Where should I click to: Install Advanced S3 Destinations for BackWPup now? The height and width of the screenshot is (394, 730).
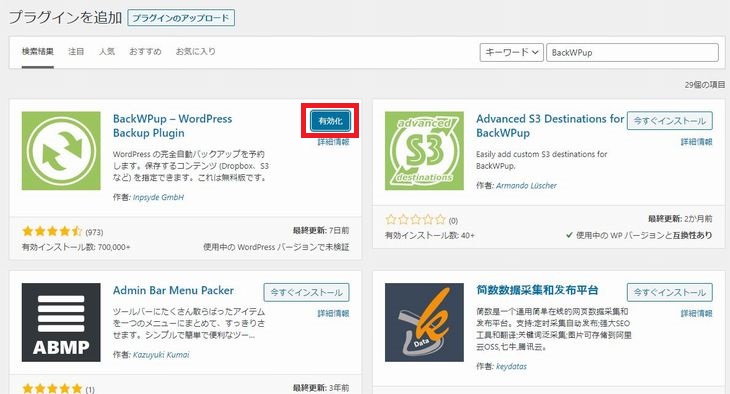pos(669,121)
